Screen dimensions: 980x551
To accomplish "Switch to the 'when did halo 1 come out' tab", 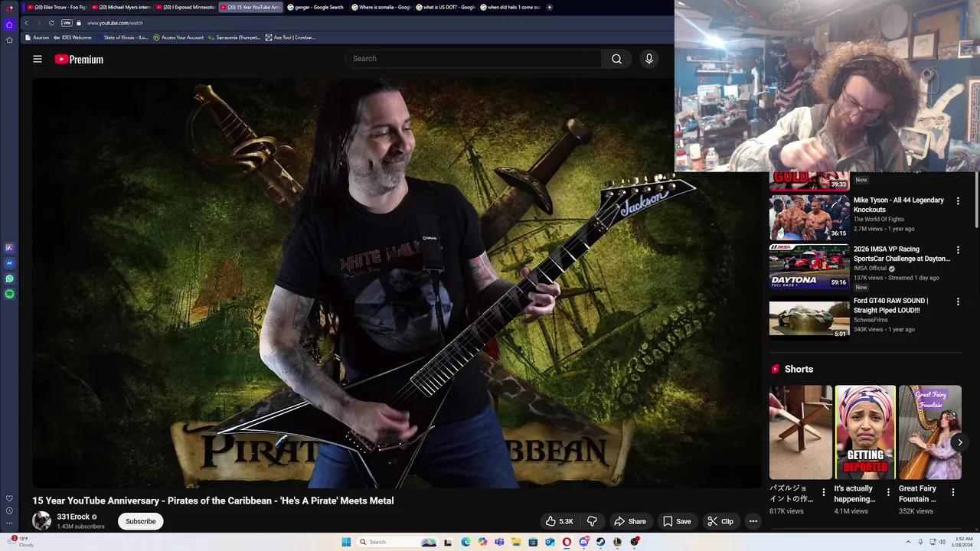I will point(509,7).
